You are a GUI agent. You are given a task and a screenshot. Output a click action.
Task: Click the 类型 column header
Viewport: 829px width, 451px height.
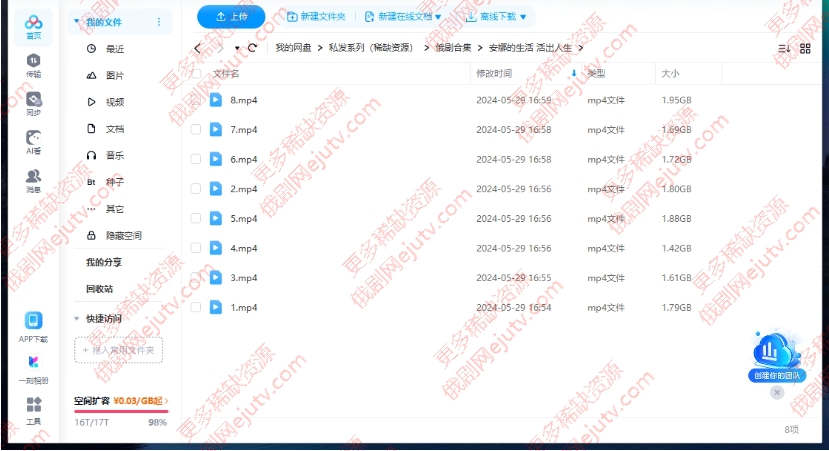click(x=596, y=73)
